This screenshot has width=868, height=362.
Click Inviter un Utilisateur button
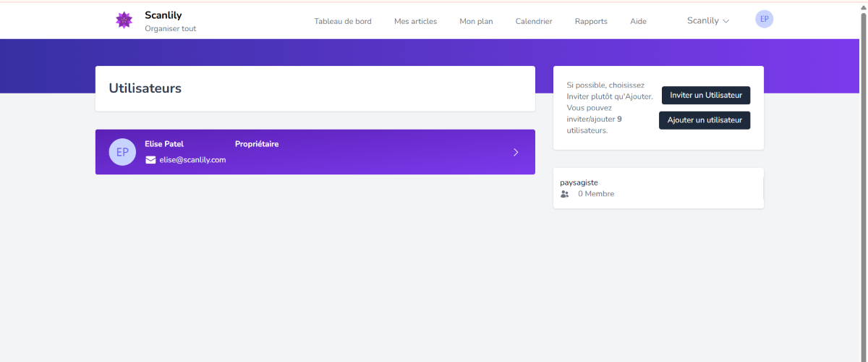[x=706, y=96]
